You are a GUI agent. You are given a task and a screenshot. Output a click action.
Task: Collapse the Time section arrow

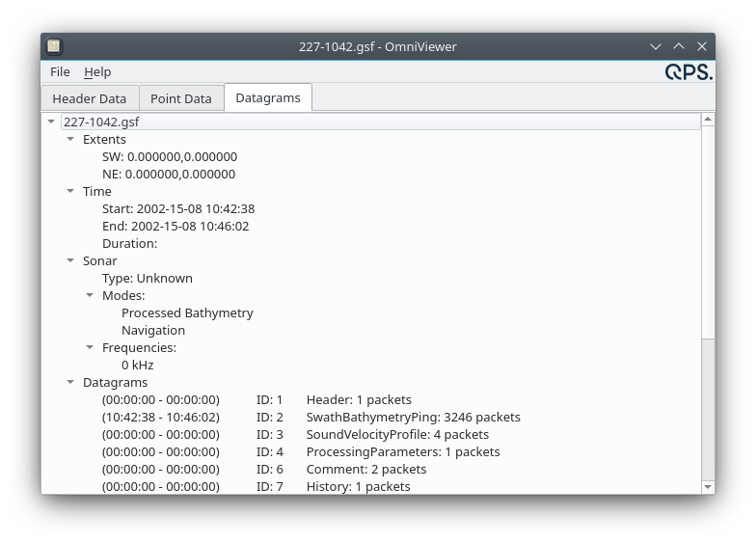(70, 192)
